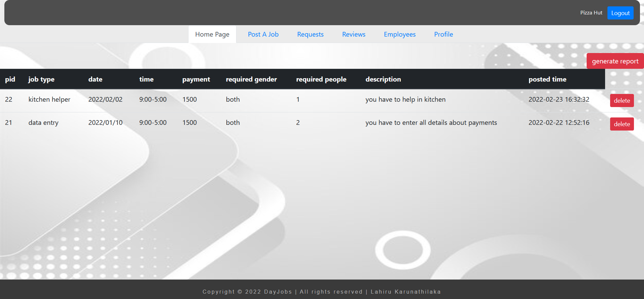Click posted time 2022-02-23 16:32:32
Viewport: 644px width, 299px height.
559,99
